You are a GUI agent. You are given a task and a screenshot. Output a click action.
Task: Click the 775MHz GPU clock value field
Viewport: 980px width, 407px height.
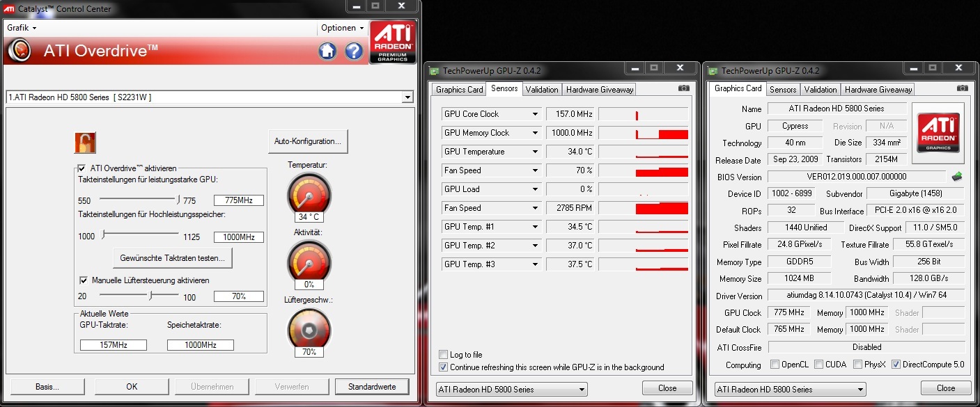(239, 200)
